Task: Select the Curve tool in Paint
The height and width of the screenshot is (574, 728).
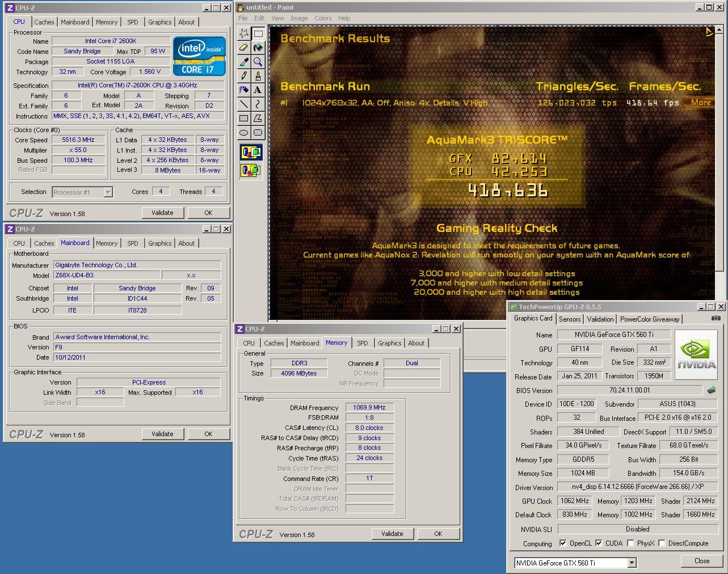Action: [258, 104]
